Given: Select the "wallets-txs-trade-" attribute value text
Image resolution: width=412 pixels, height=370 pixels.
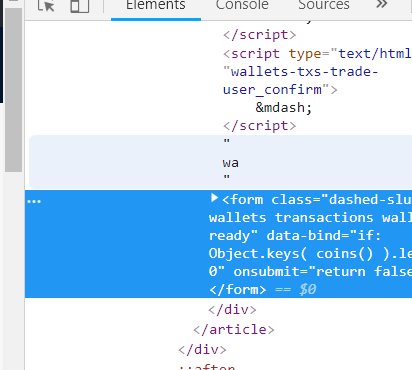Looking at the screenshot, I should click(300, 72).
